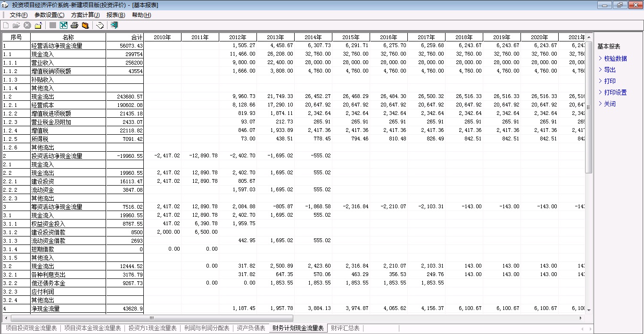Screen dimensions: 644x334
Task: Click the 2012年 column header
Action: point(238,37)
